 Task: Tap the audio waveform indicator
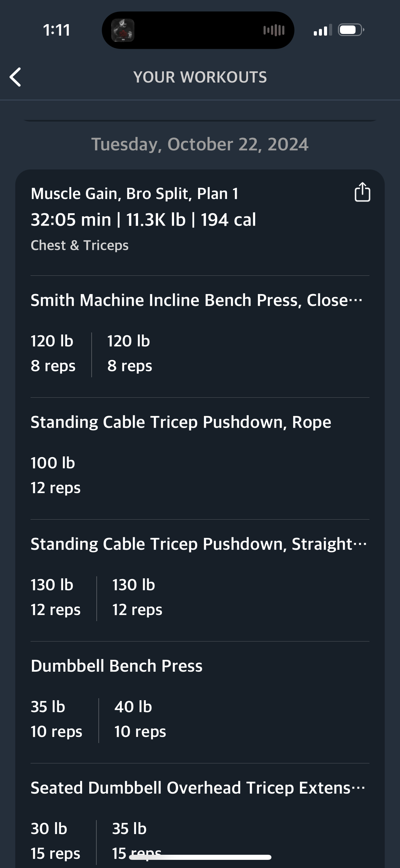[x=274, y=30]
